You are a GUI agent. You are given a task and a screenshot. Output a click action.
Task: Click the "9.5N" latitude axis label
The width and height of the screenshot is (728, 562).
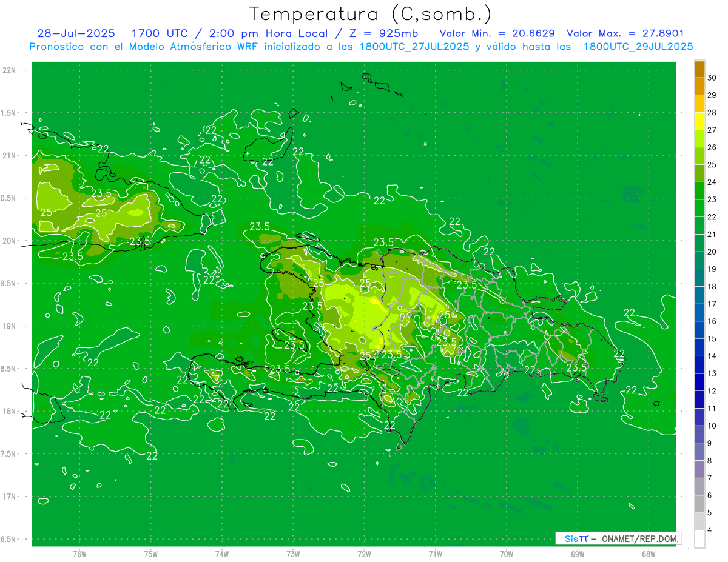tap(9, 284)
